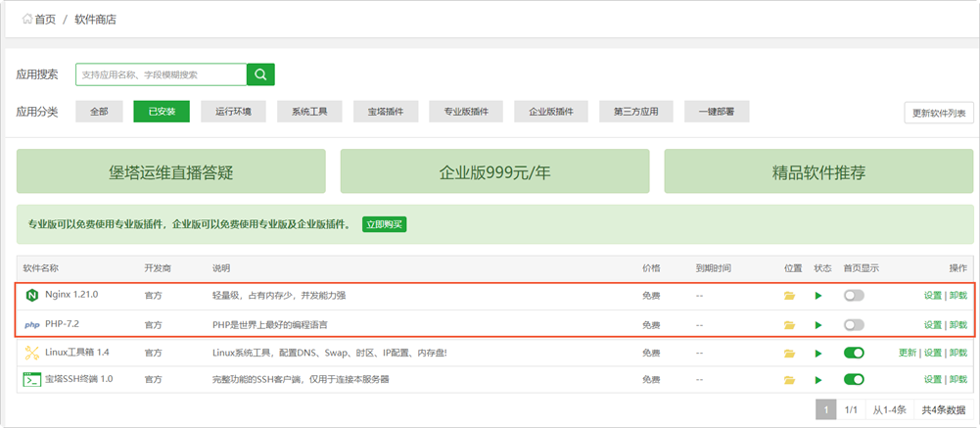Open 设置 for Linux工具箱 1.4
The height and width of the screenshot is (428, 980).
coord(932,353)
